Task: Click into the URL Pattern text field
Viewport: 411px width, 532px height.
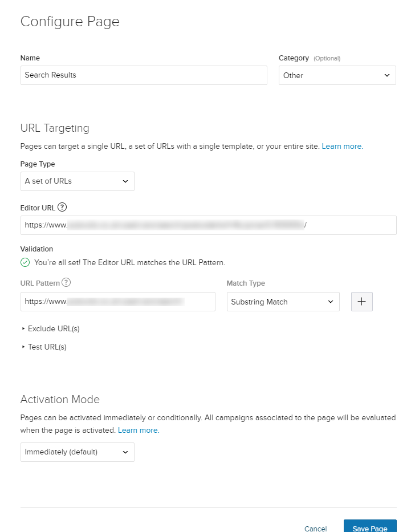Action: pos(117,302)
